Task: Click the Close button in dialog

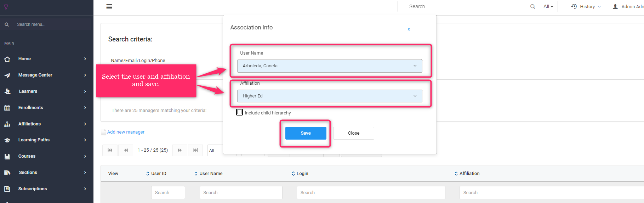Action: click(x=353, y=133)
